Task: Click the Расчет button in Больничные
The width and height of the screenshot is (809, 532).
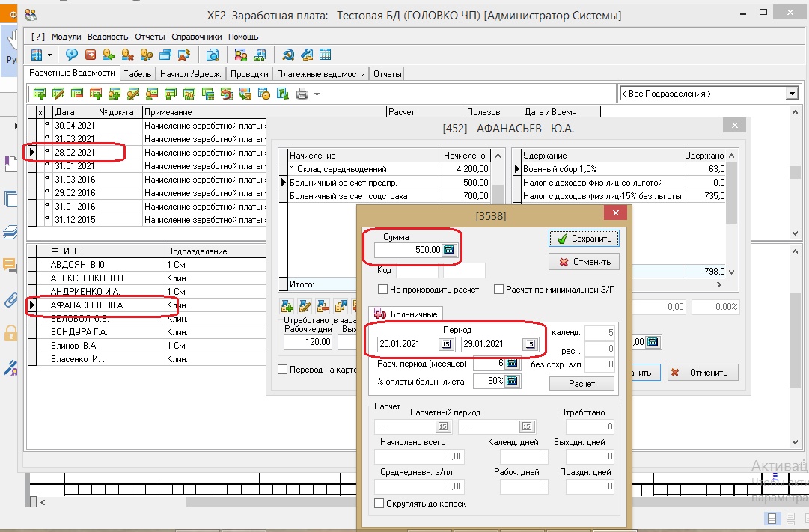Action: pos(581,384)
